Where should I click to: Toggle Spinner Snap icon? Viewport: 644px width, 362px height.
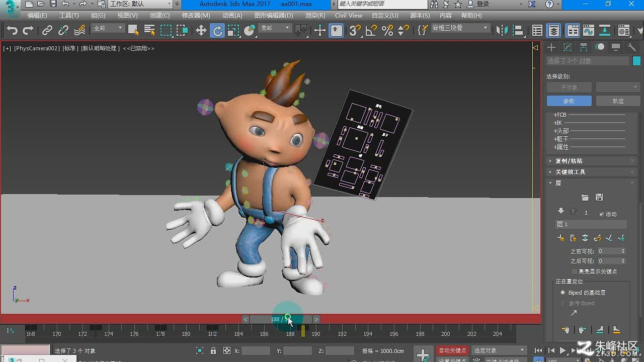coord(404,31)
